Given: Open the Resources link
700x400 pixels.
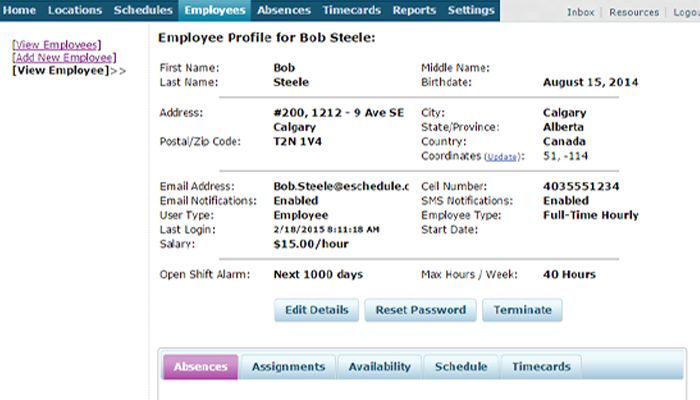Looking at the screenshot, I should tap(634, 12).
